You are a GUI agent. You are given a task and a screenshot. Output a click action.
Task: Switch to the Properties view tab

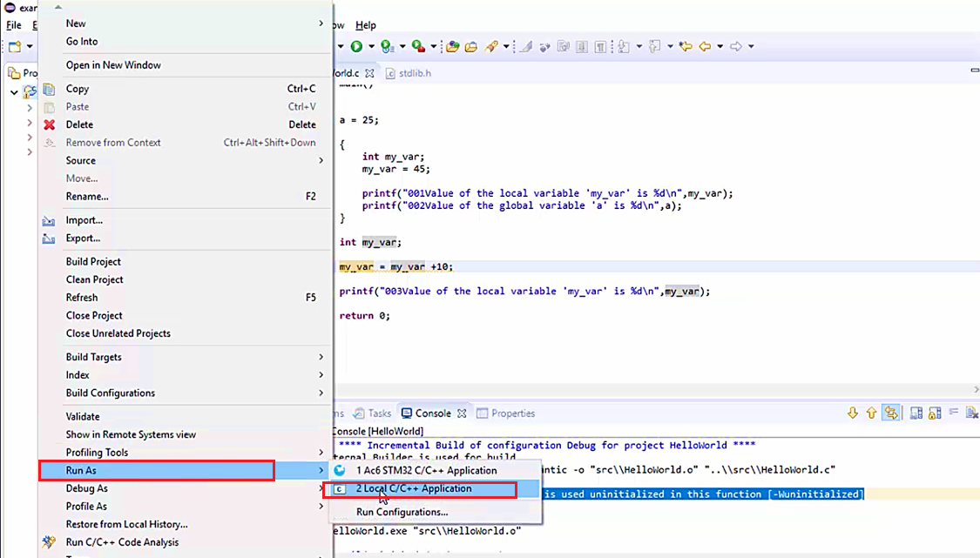[x=506, y=413]
